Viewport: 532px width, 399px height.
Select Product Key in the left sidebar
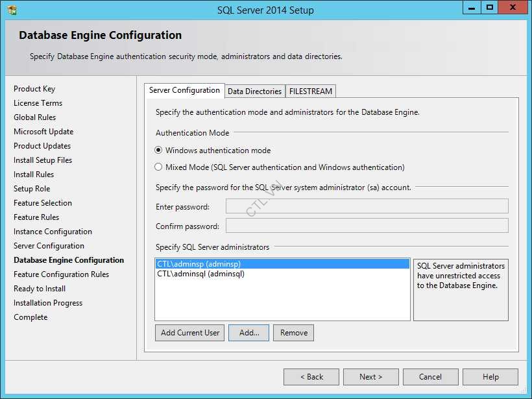coord(34,88)
